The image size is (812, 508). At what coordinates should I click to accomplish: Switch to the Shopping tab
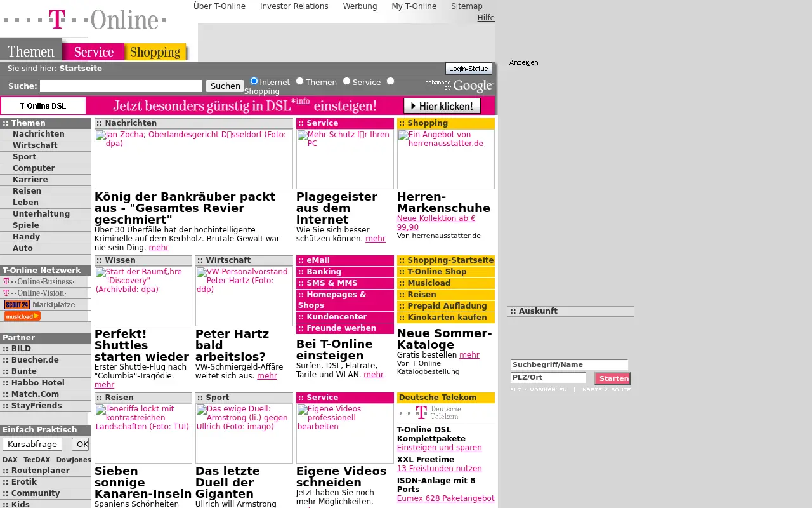click(x=156, y=51)
